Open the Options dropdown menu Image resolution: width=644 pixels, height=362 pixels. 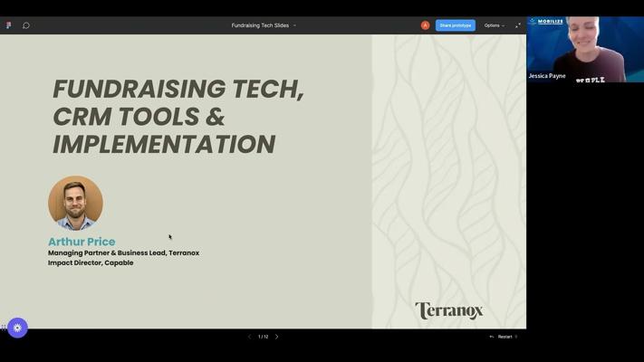[494, 25]
